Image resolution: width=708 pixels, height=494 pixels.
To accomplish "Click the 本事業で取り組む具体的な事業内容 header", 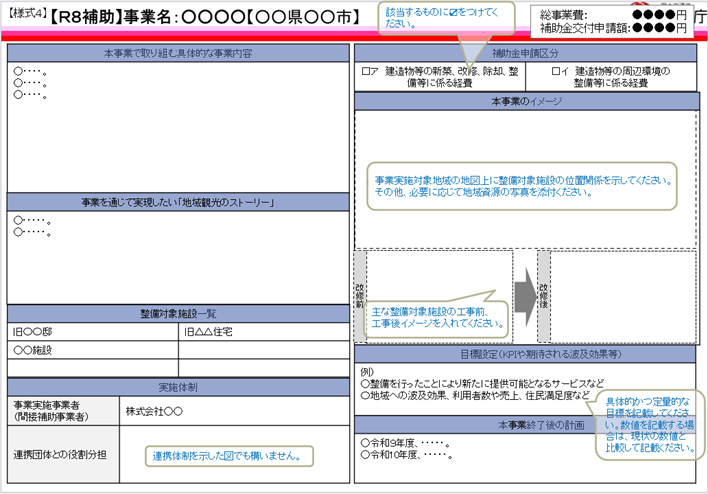I will coord(178,52).
